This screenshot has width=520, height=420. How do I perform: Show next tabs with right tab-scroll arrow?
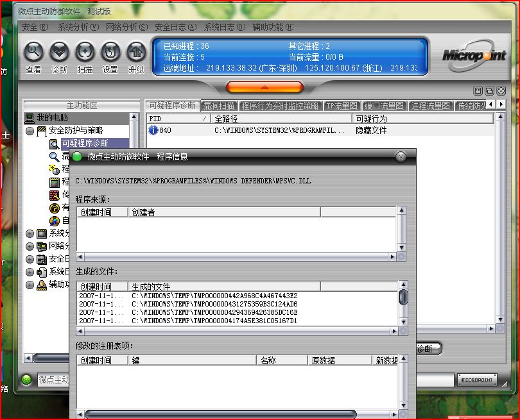pyautogui.click(x=501, y=104)
